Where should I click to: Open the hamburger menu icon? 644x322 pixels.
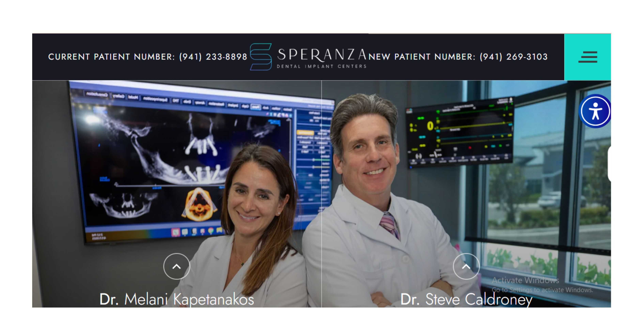[x=588, y=57]
